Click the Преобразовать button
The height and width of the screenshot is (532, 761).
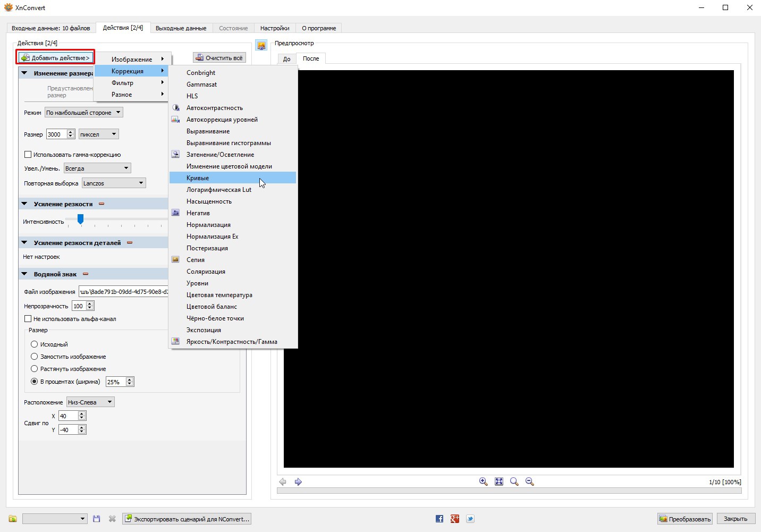click(685, 519)
